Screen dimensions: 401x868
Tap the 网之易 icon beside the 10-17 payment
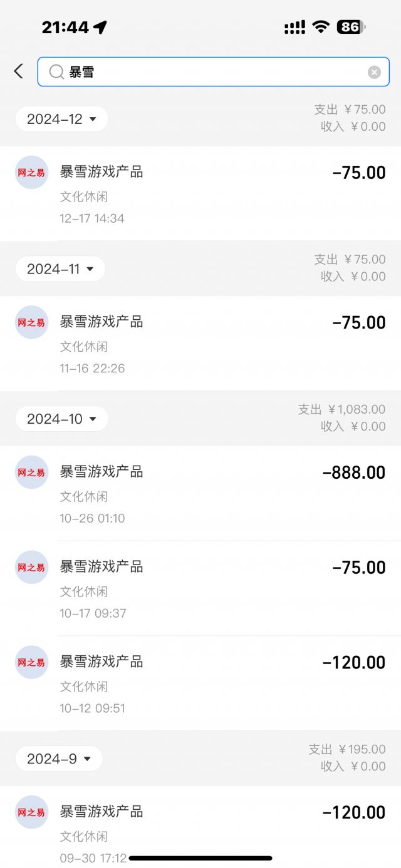coord(31,567)
